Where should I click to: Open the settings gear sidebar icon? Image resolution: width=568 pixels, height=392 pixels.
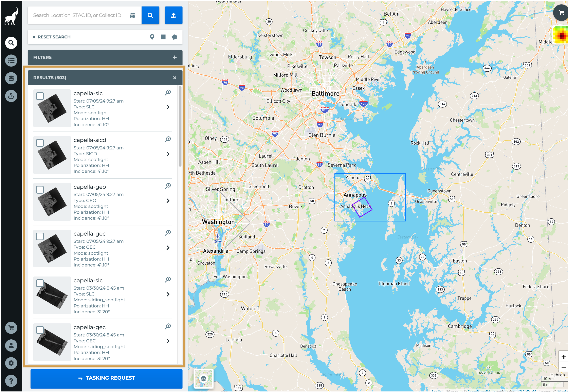11,363
